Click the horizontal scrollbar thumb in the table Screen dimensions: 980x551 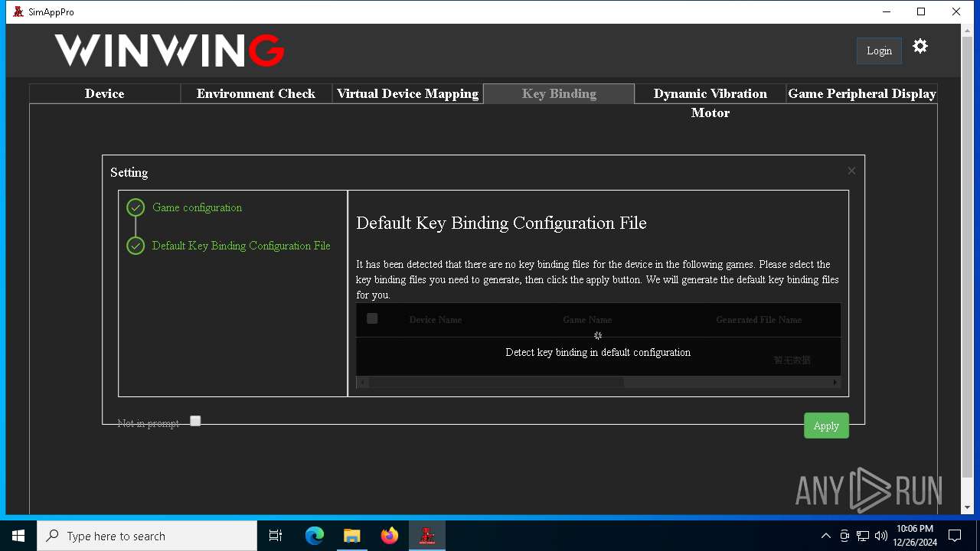tap(496, 382)
